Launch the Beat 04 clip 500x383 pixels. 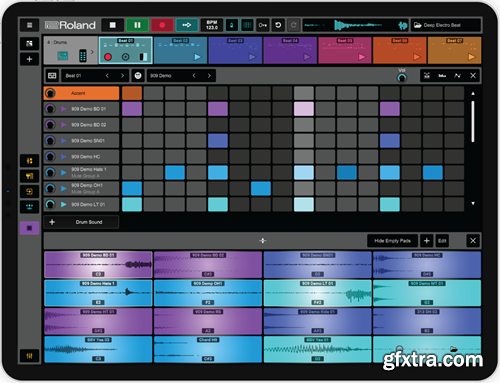click(x=307, y=57)
